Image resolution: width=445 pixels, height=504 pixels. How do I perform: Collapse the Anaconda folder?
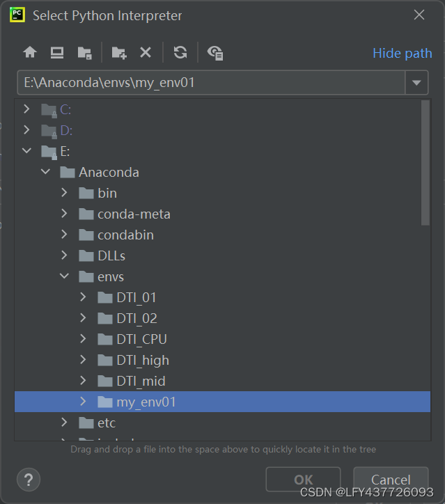(x=46, y=172)
